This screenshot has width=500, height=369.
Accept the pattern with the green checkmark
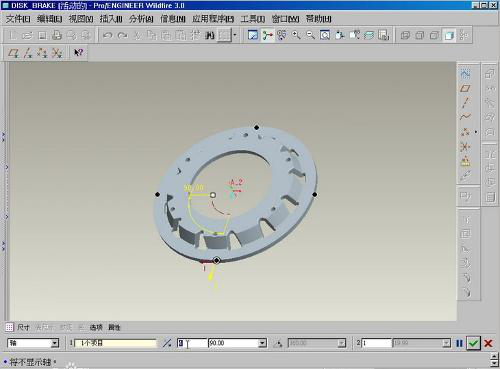473,343
